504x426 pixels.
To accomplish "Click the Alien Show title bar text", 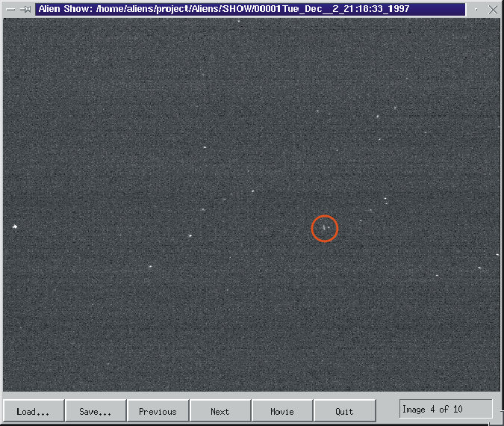I will click(x=224, y=9).
